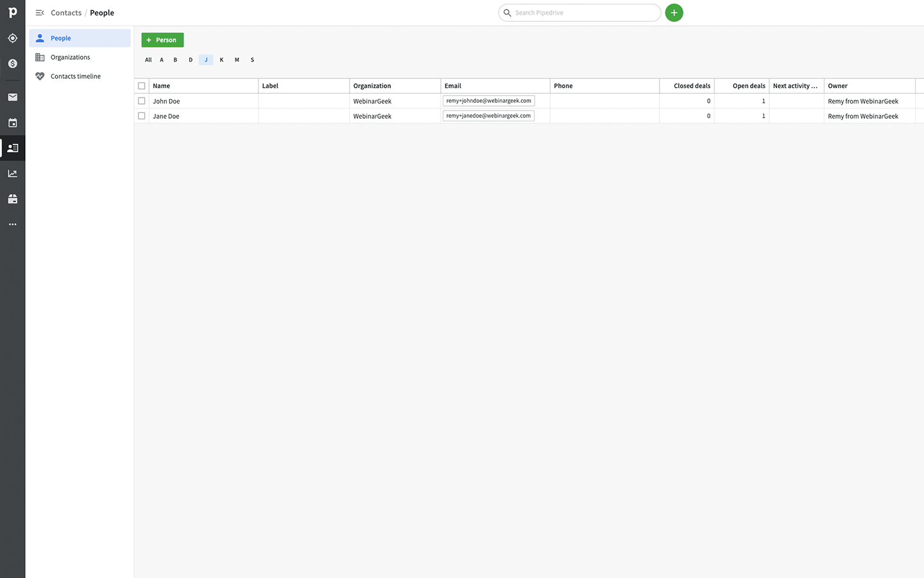
Task: Click into Search Pipedrive field
Action: (579, 13)
